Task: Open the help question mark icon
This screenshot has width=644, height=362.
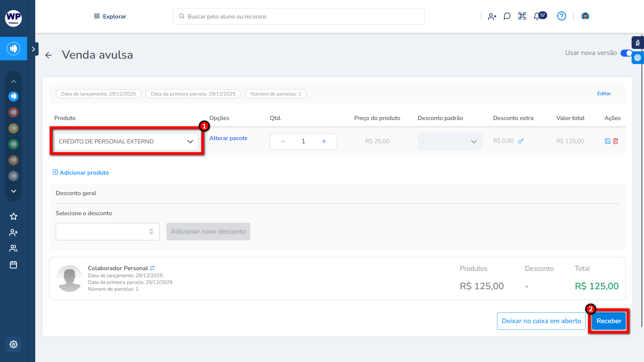Action: 561,16
